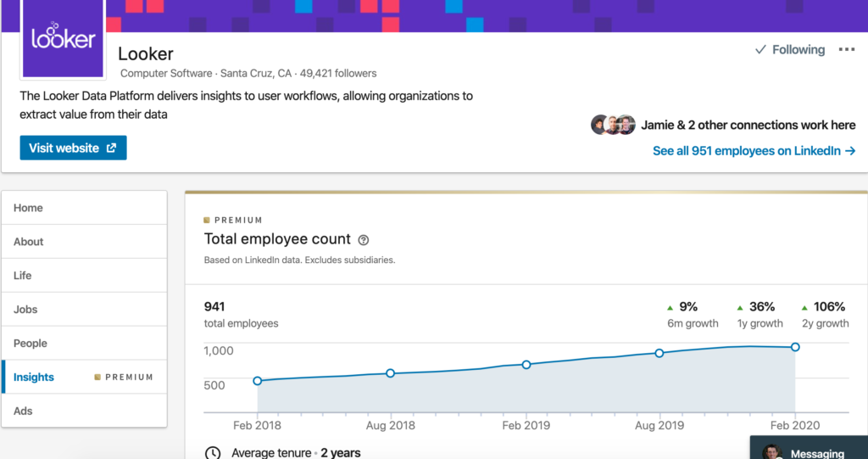Click the Based on LinkedIn data note
868x459 pixels.
point(299,260)
